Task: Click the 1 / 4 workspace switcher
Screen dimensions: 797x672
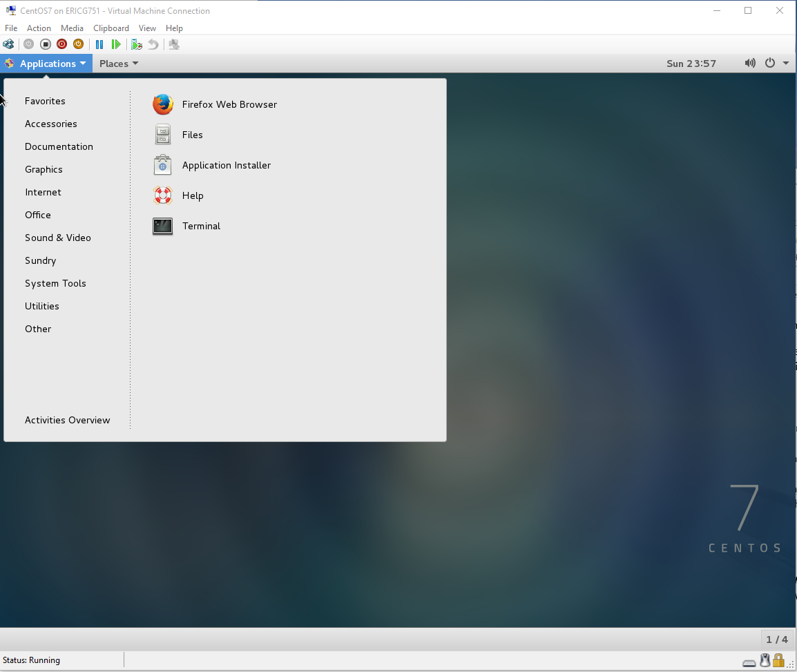Action: (x=777, y=640)
